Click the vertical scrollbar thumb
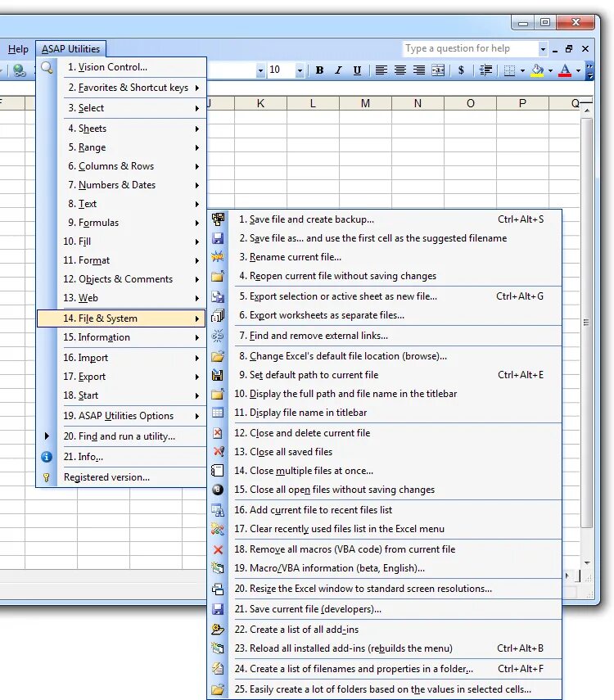 [x=587, y=322]
